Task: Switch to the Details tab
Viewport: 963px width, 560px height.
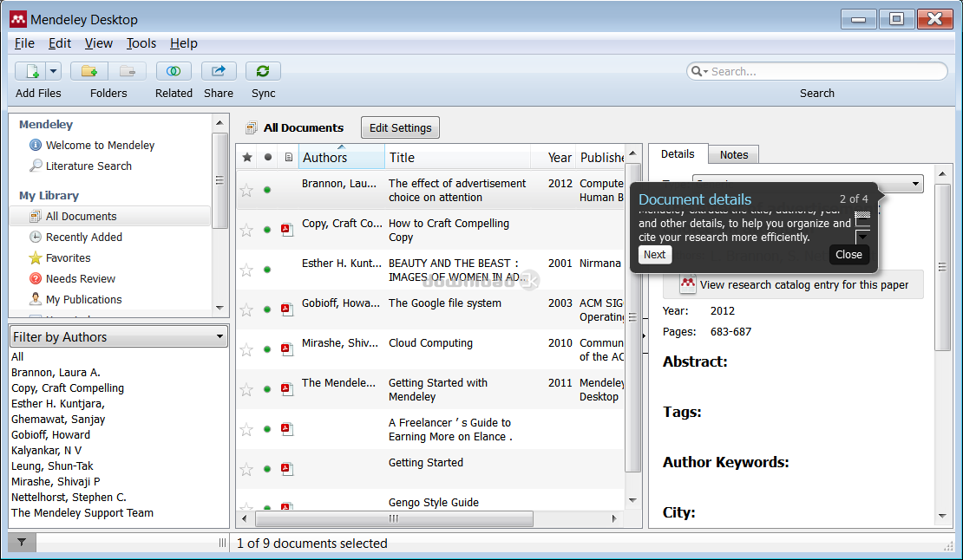Action: (x=678, y=154)
